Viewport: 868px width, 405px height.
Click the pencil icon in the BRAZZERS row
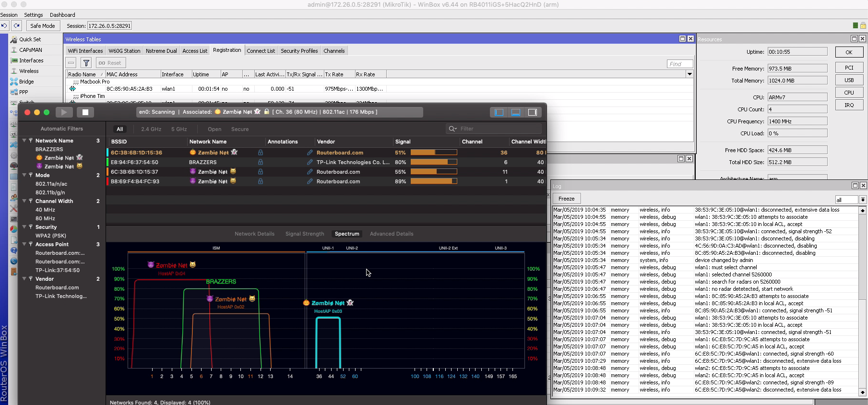pyautogui.click(x=310, y=162)
